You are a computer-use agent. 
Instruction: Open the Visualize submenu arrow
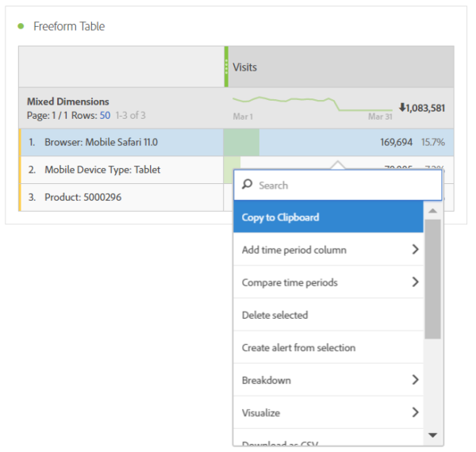click(415, 412)
